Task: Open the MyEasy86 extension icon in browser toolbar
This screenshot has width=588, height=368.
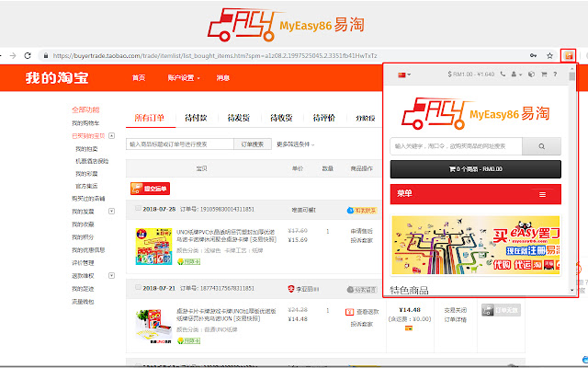Action: 569,56
